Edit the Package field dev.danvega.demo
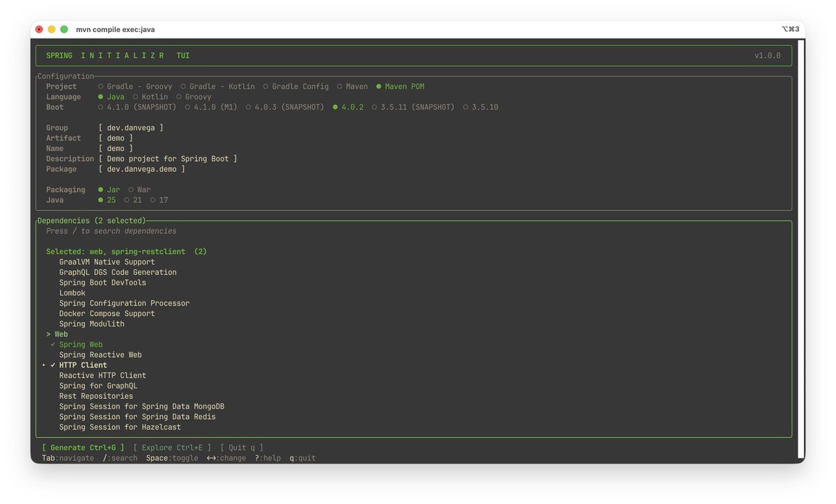 pos(142,169)
